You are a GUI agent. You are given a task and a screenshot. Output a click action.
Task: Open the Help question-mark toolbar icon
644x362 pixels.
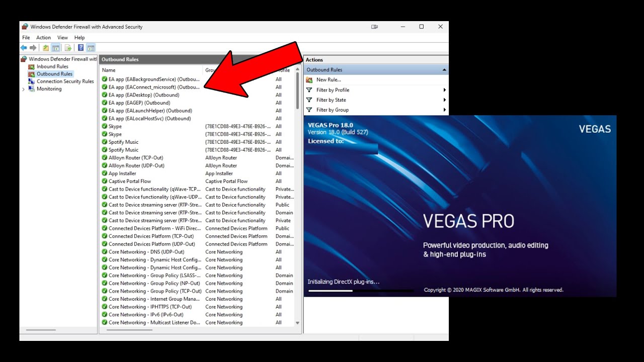click(80, 48)
